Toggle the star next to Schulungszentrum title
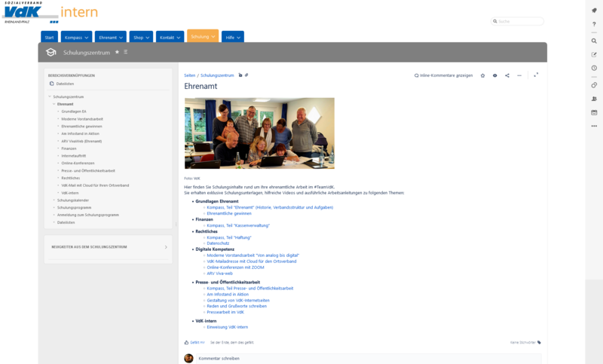603x364 pixels. pos(117,52)
